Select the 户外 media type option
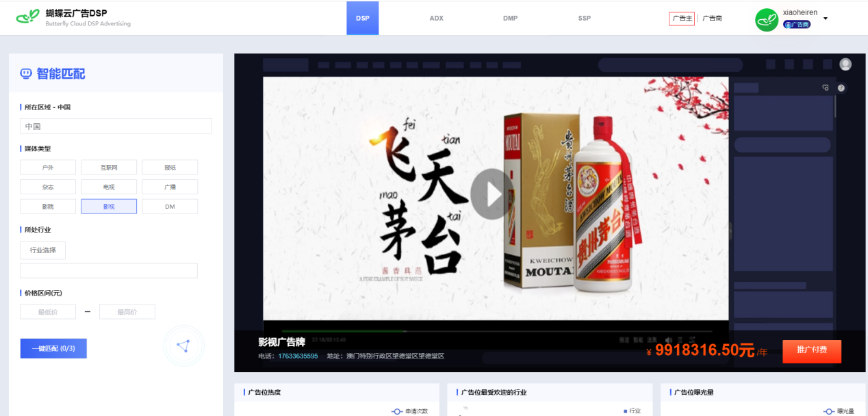The image size is (868, 416). tap(48, 168)
